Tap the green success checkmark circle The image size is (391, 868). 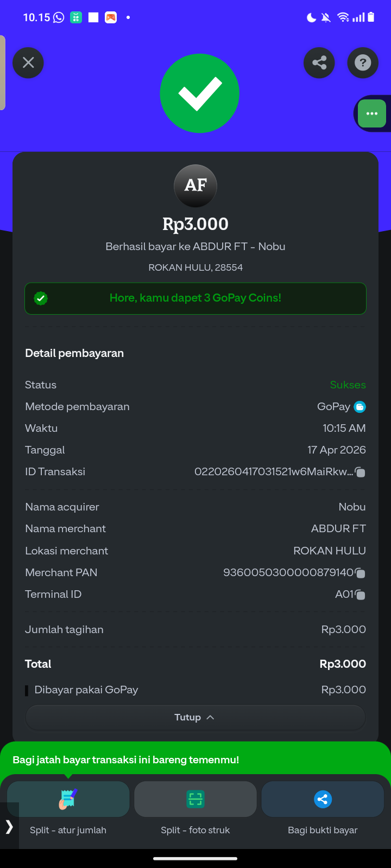(200, 93)
